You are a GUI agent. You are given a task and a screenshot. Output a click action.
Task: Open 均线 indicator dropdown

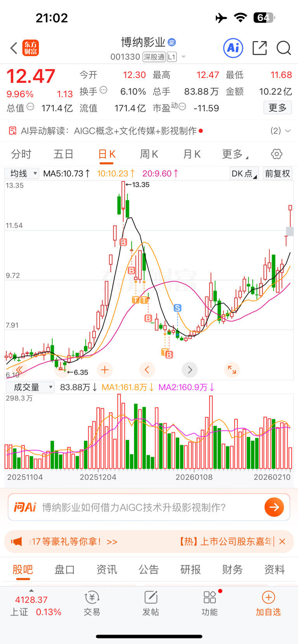pyautogui.click(x=22, y=173)
